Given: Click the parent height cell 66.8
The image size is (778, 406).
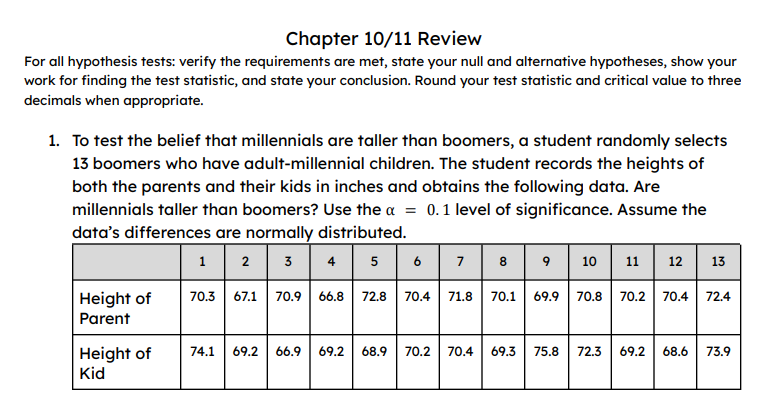Looking at the screenshot, I should pyautogui.click(x=331, y=297).
